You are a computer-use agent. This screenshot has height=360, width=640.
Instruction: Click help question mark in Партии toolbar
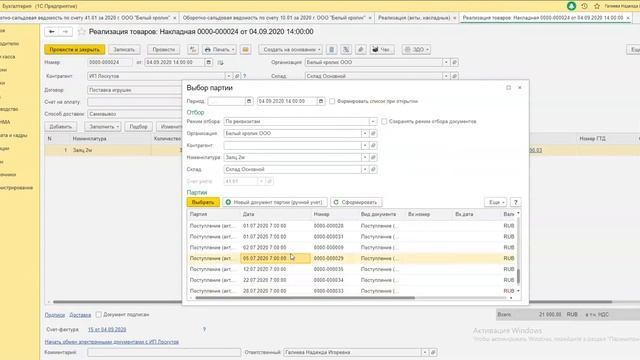(x=516, y=202)
